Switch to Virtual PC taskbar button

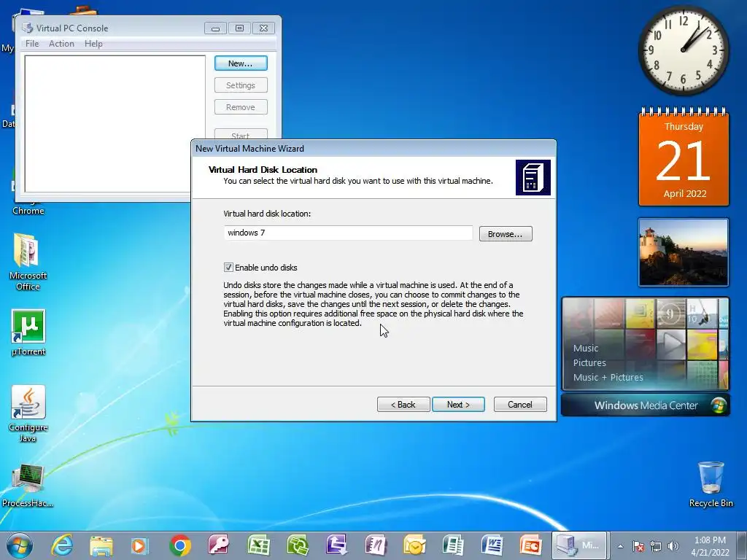pyautogui.click(x=578, y=545)
